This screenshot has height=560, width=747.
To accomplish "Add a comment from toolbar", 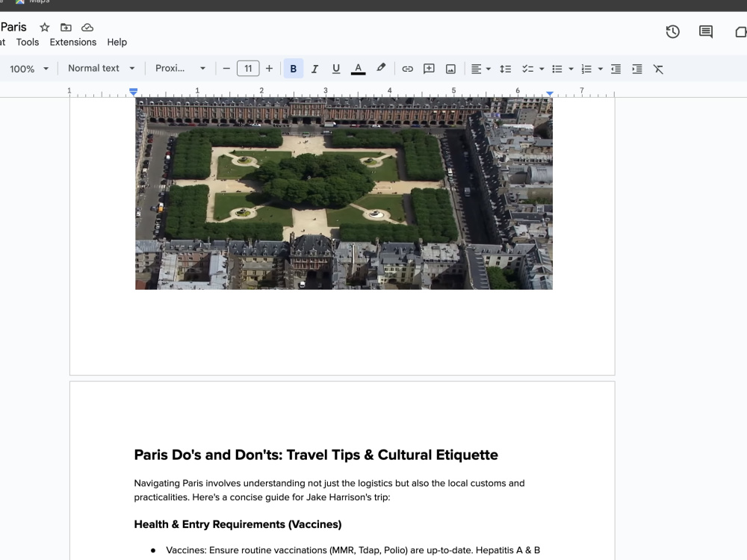I will [429, 69].
